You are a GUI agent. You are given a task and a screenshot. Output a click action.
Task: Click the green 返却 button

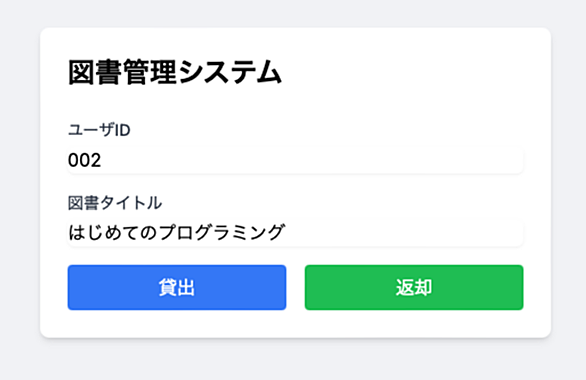click(414, 287)
